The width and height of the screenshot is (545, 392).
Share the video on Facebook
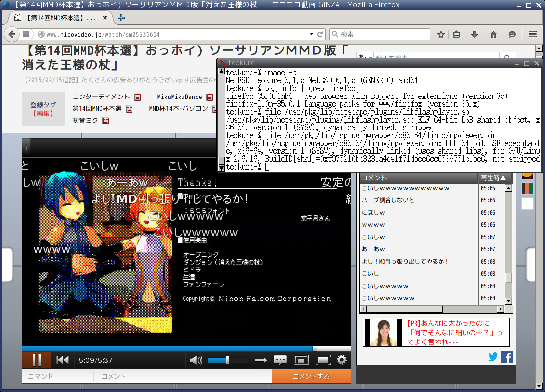click(507, 357)
